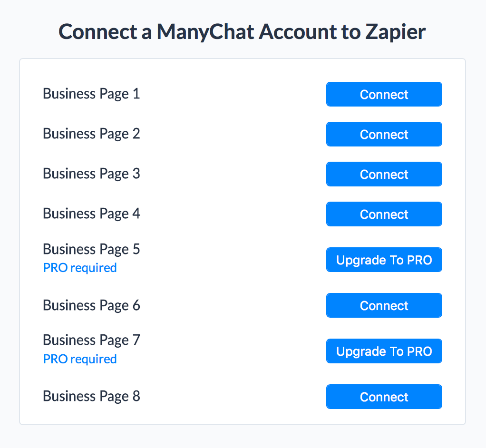Upgrade Business Page 5 to PRO
This screenshot has height=448, width=486.
coord(384,260)
